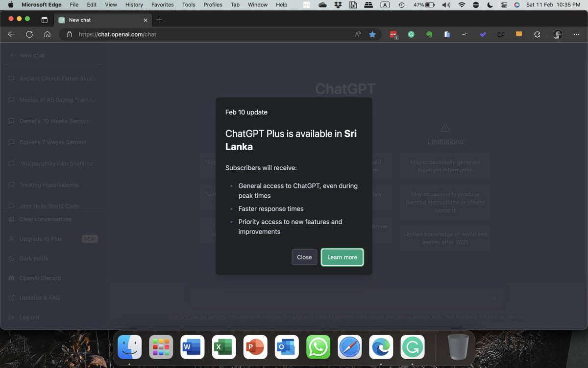Go back in Edge browser
Image resolution: width=588 pixels, height=368 pixels.
pyautogui.click(x=12, y=34)
